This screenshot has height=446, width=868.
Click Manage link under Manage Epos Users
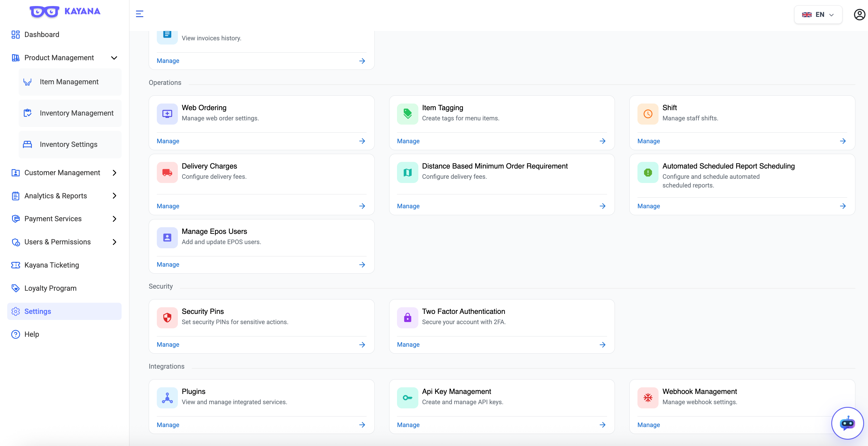point(168,265)
